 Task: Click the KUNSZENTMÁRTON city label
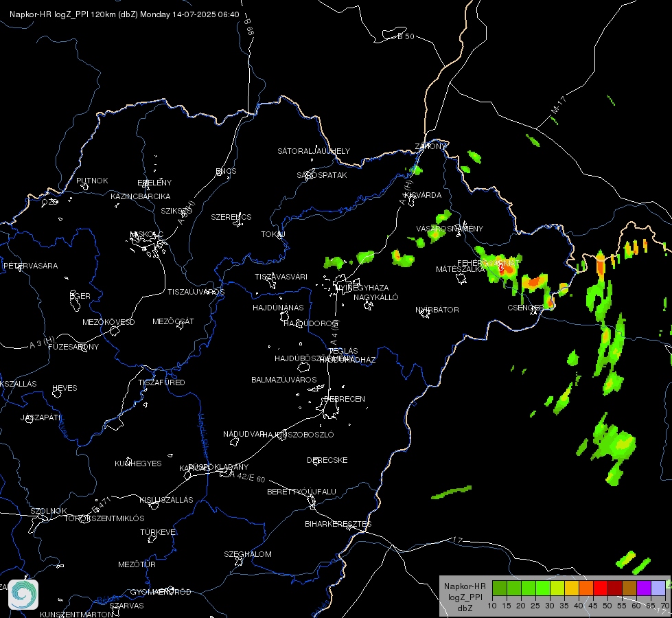point(77,614)
